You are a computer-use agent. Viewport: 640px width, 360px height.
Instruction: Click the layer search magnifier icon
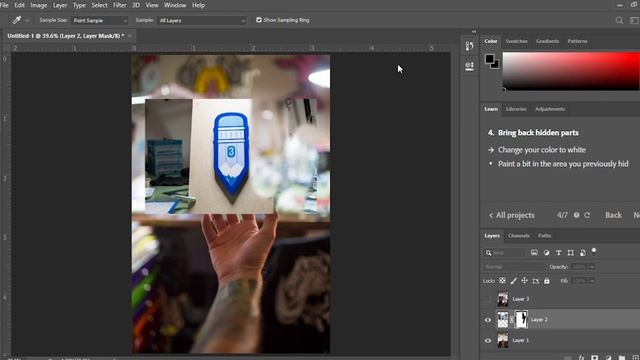[x=488, y=253]
